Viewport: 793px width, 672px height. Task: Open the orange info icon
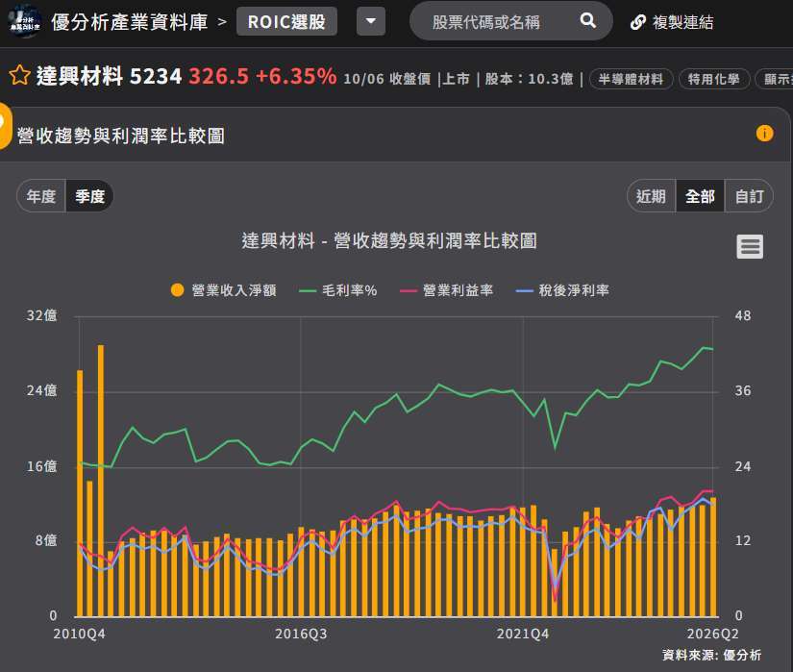coord(765,134)
